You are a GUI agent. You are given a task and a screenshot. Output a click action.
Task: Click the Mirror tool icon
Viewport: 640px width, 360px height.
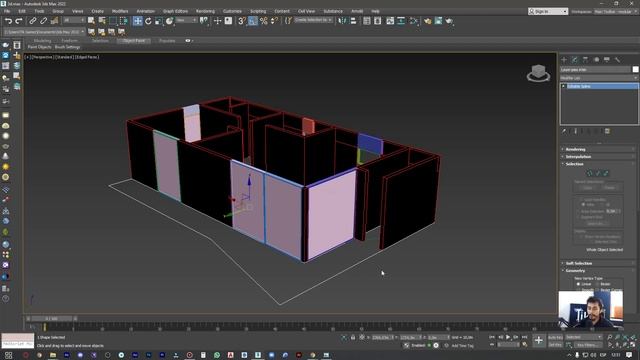tap(342, 21)
